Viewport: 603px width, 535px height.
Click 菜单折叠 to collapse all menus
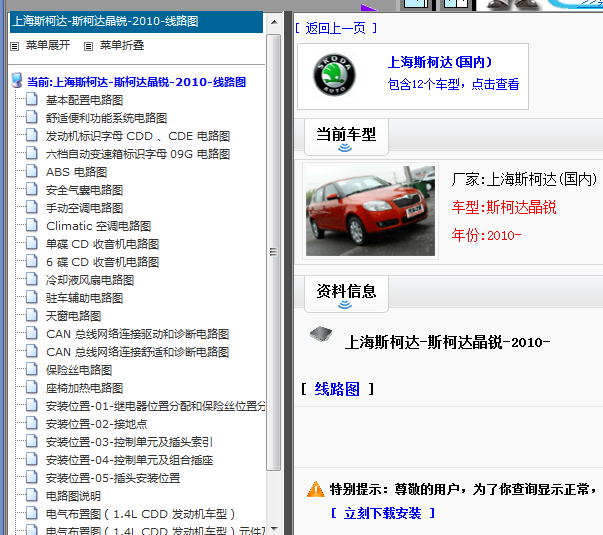coord(122,45)
